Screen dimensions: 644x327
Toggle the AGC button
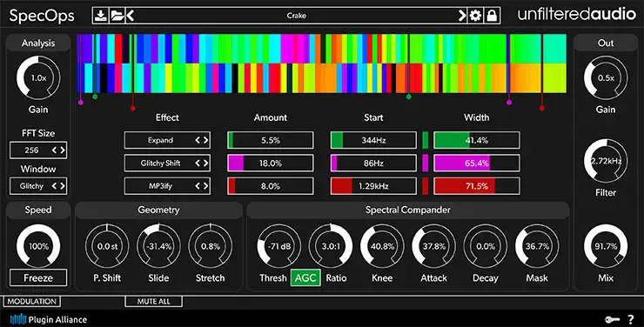[x=305, y=277]
